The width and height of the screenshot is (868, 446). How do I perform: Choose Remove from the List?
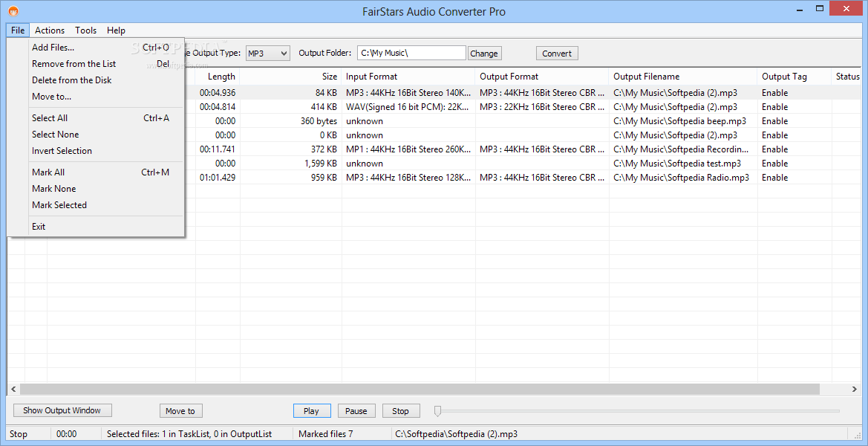click(x=95, y=64)
